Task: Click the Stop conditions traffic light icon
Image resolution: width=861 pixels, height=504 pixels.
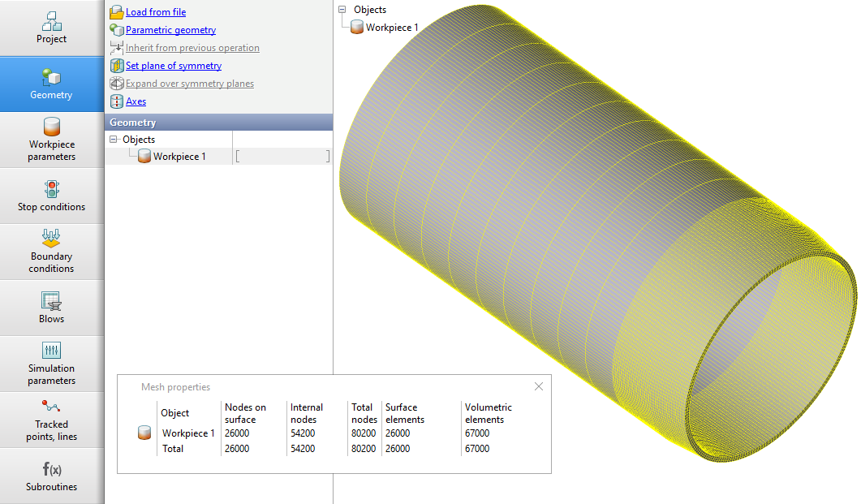Action: point(52,189)
